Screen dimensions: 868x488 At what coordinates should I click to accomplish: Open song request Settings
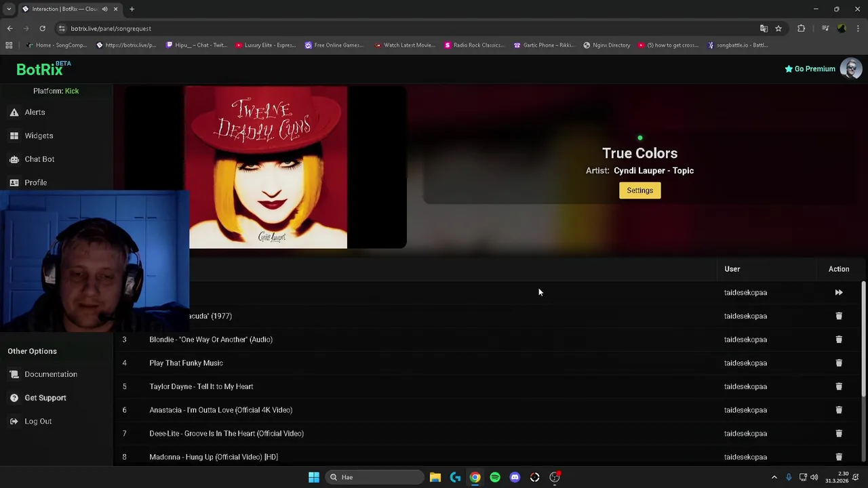pos(639,190)
